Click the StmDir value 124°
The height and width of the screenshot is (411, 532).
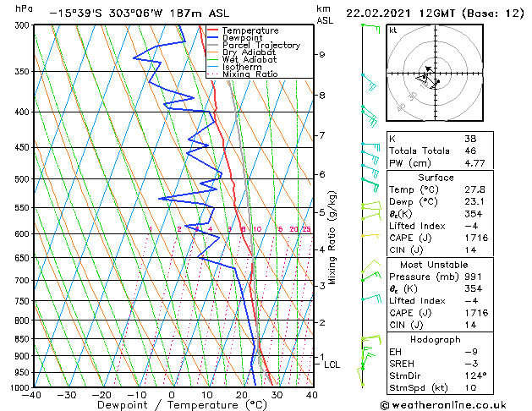(475, 375)
